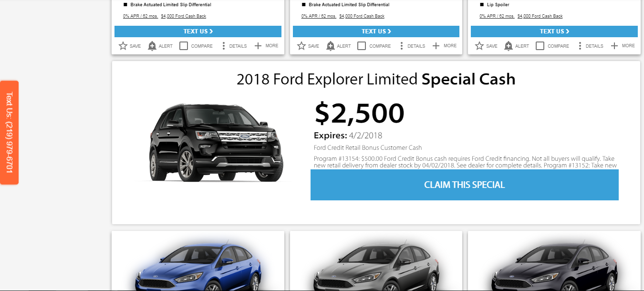Click the Text Us bar on middle card
This screenshot has width=644, height=291.
(376, 31)
